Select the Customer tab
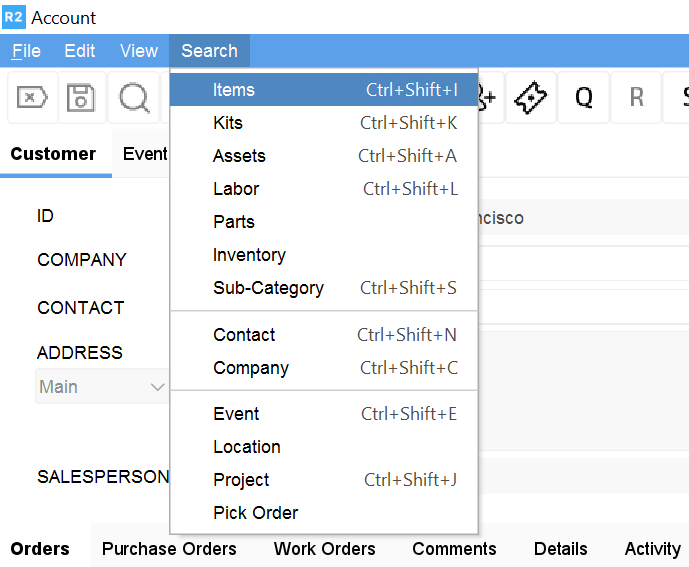Viewport: 689px width, 567px height. pyautogui.click(x=53, y=154)
